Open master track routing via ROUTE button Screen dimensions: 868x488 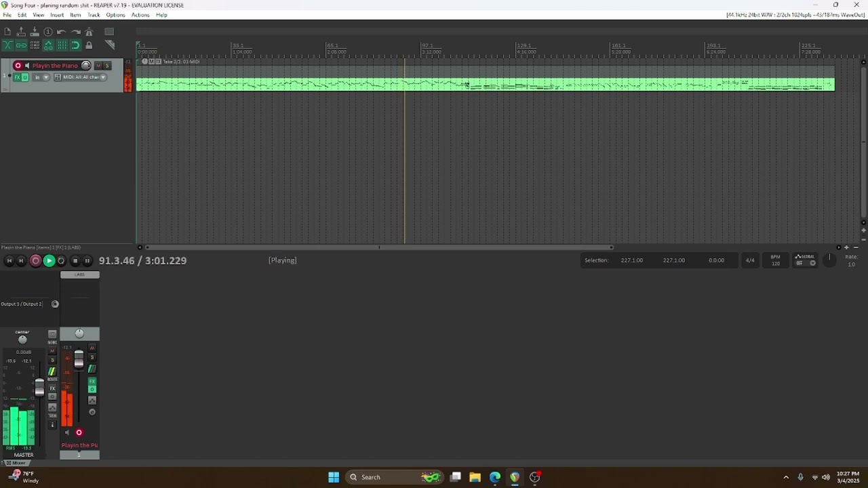coord(52,372)
